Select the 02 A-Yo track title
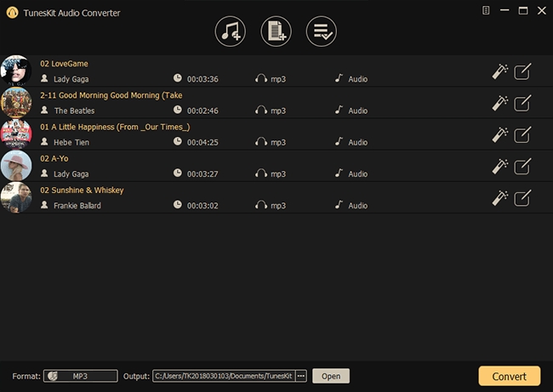Screen dimensions: 553x392 click(56, 158)
